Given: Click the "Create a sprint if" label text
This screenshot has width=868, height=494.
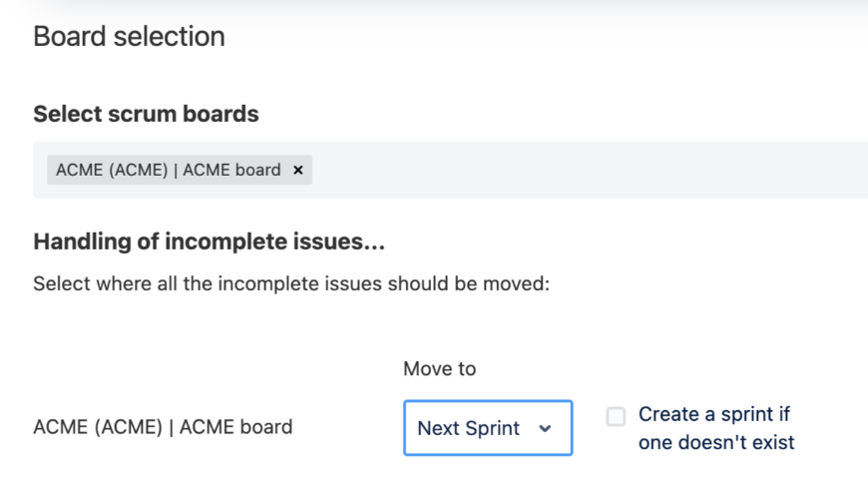Looking at the screenshot, I should (x=714, y=413).
